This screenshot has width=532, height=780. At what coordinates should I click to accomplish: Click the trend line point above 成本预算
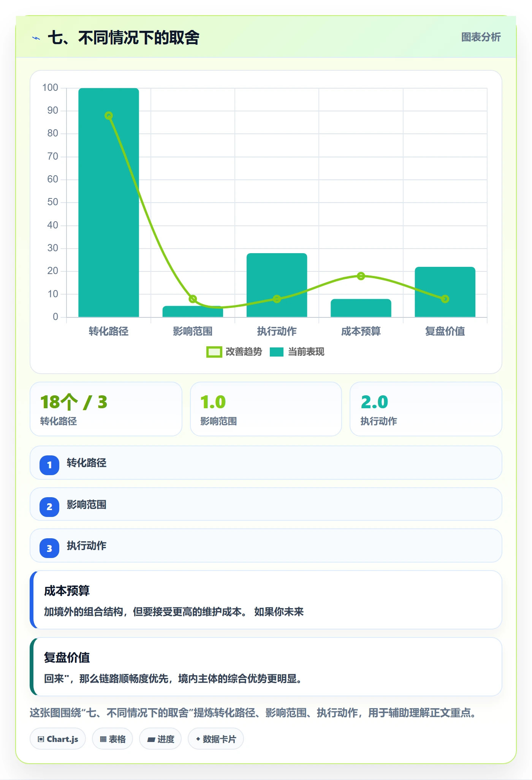click(x=361, y=276)
